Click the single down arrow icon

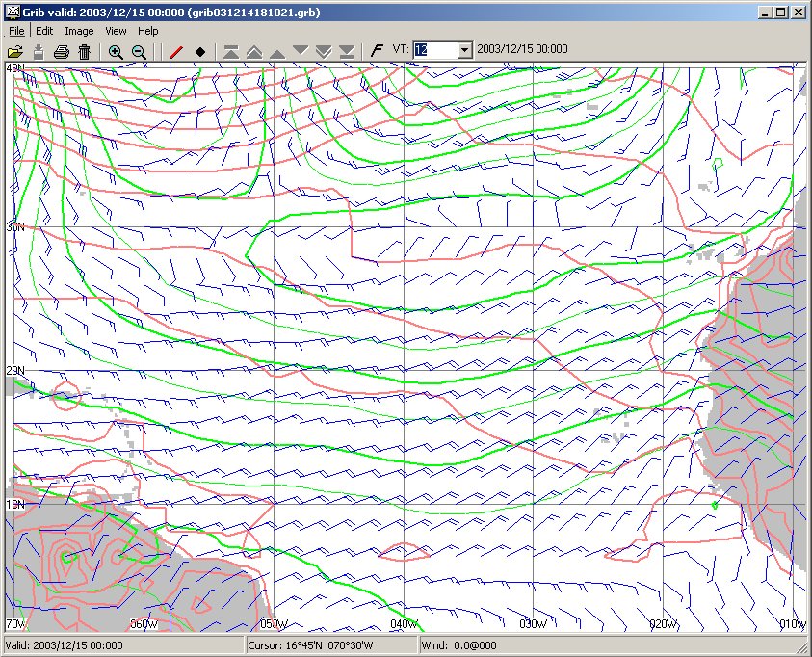tap(301, 50)
